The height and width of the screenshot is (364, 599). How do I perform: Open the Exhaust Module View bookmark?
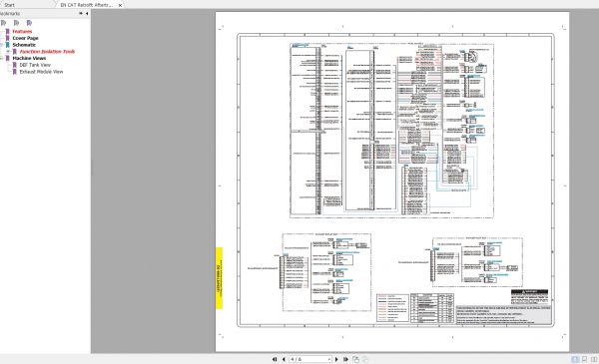(x=41, y=72)
